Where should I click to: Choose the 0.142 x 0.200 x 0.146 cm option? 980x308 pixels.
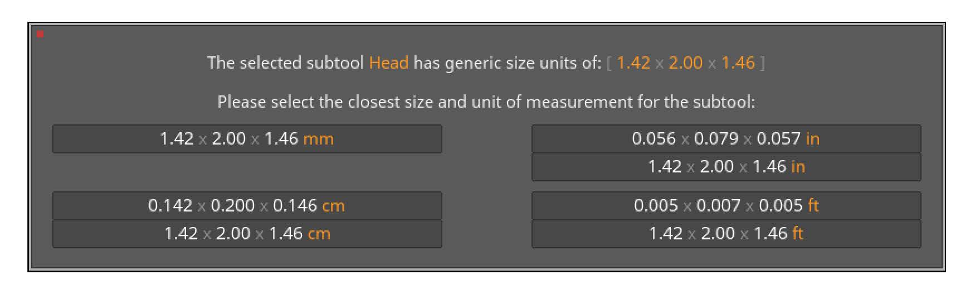[x=247, y=206]
